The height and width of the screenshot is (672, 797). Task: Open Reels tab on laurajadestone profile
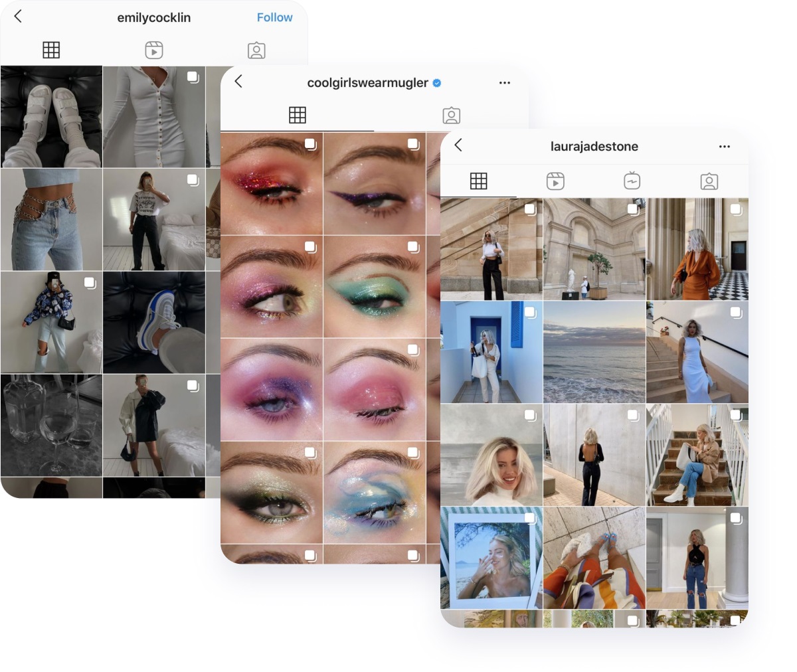(x=555, y=181)
